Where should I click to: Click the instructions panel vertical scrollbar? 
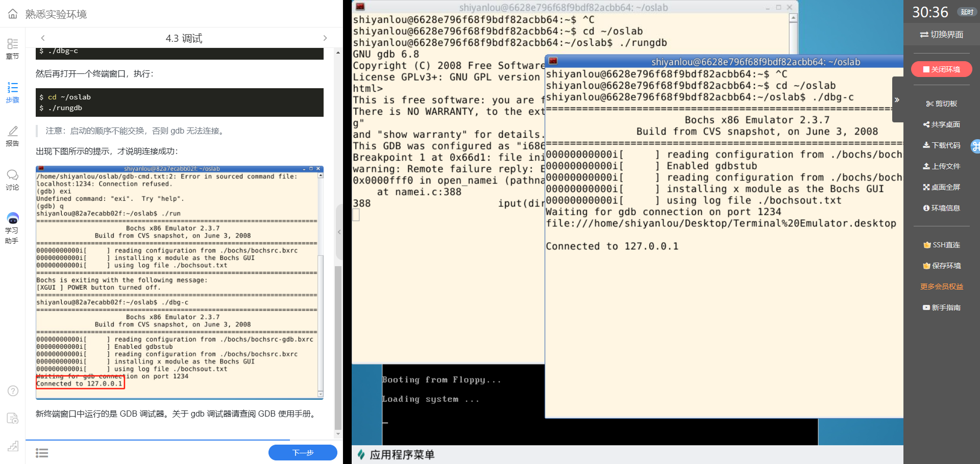(x=338, y=347)
